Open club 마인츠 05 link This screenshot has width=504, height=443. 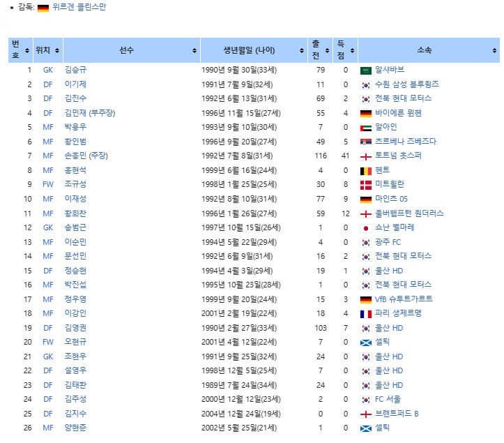pos(391,199)
